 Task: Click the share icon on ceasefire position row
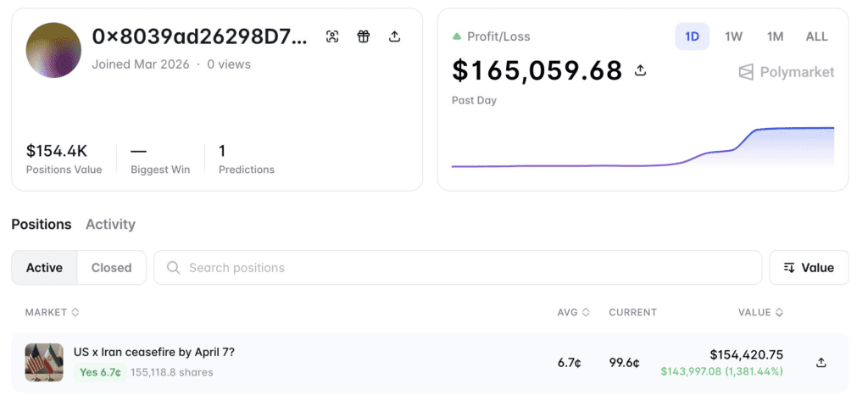(821, 363)
